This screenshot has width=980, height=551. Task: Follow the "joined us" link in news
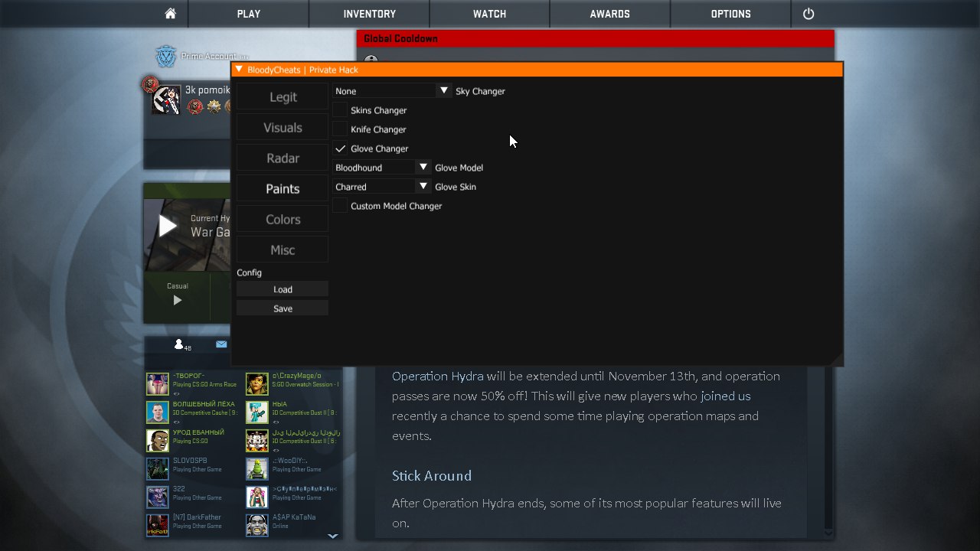tap(725, 396)
